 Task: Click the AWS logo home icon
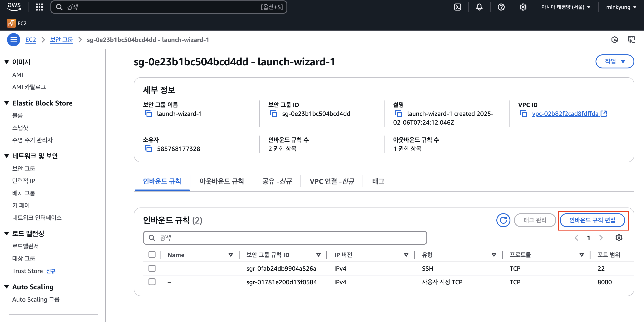point(14,7)
